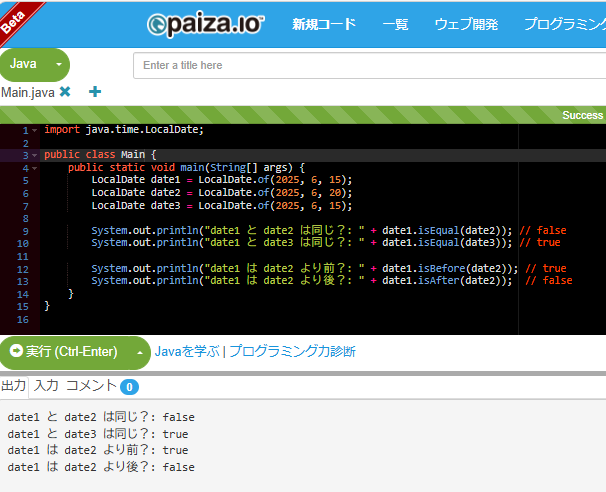This screenshot has width=606, height=492.
Task: Open 一覧 in the navigation bar
Action: (x=395, y=24)
